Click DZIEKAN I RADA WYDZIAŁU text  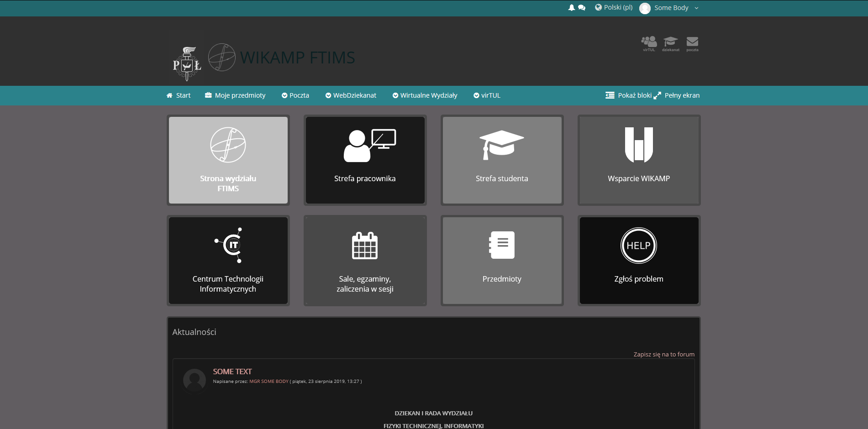pyautogui.click(x=434, y=413)
